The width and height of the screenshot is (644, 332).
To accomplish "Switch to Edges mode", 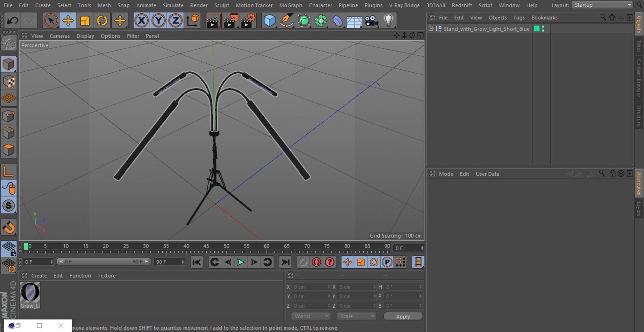I will coord(9,133).
